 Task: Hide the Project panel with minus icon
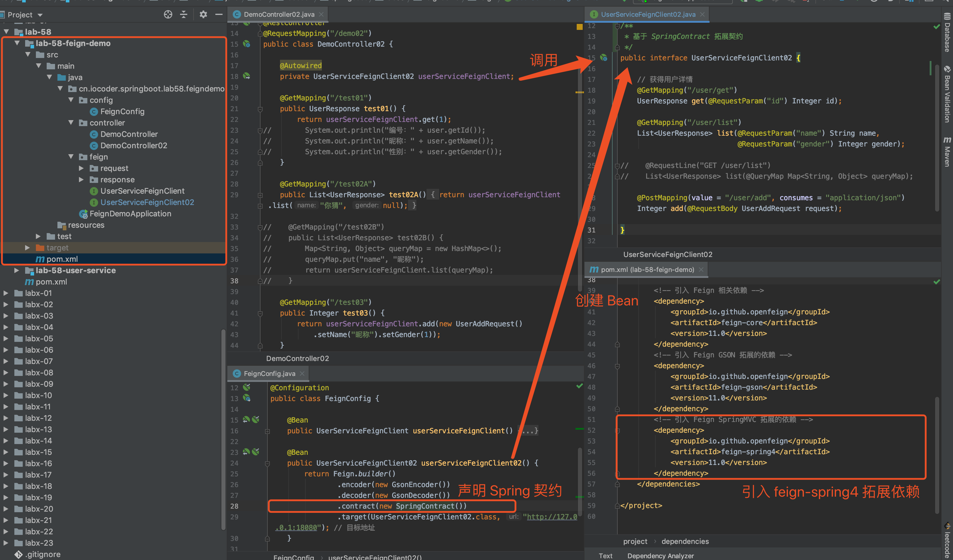[219, 14]
